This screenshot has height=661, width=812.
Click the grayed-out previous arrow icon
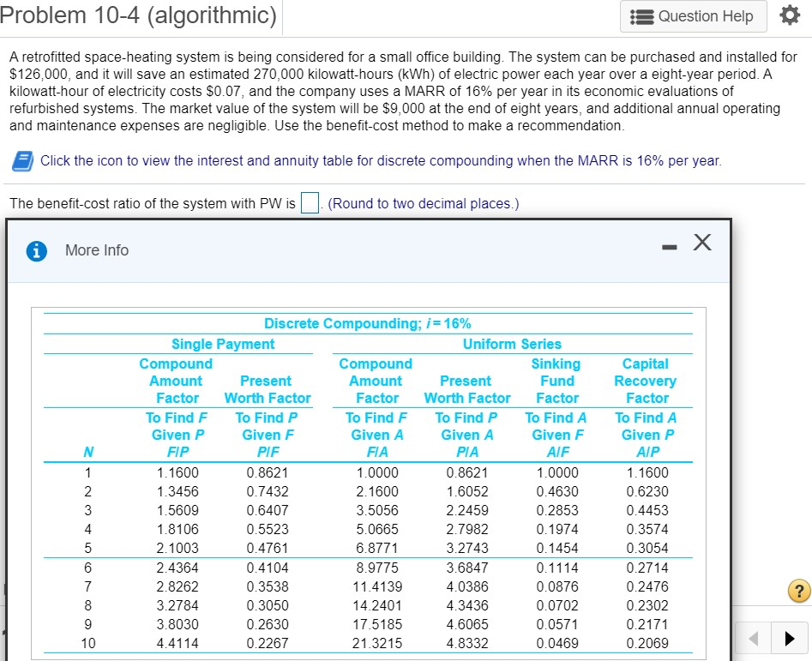[752, 638]
